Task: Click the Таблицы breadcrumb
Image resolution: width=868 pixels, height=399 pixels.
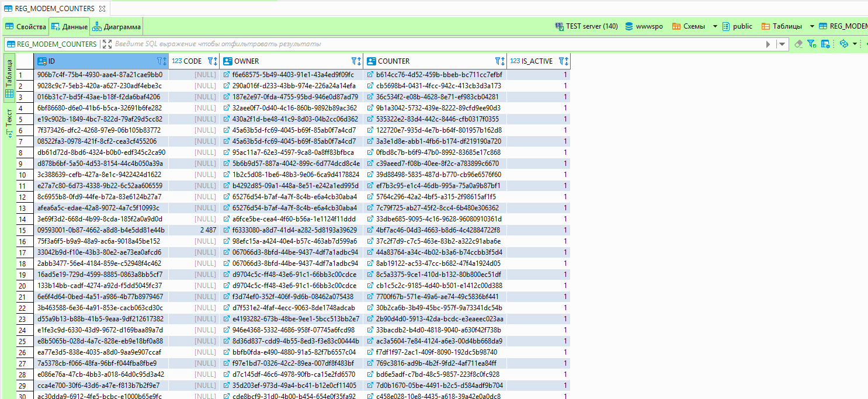Action: (x=782, y=26)
